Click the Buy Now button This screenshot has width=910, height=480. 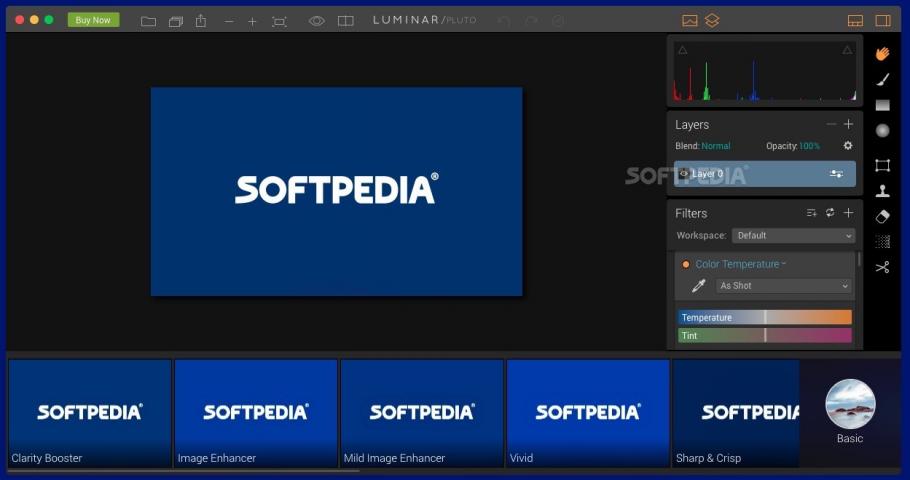[93, 20]
